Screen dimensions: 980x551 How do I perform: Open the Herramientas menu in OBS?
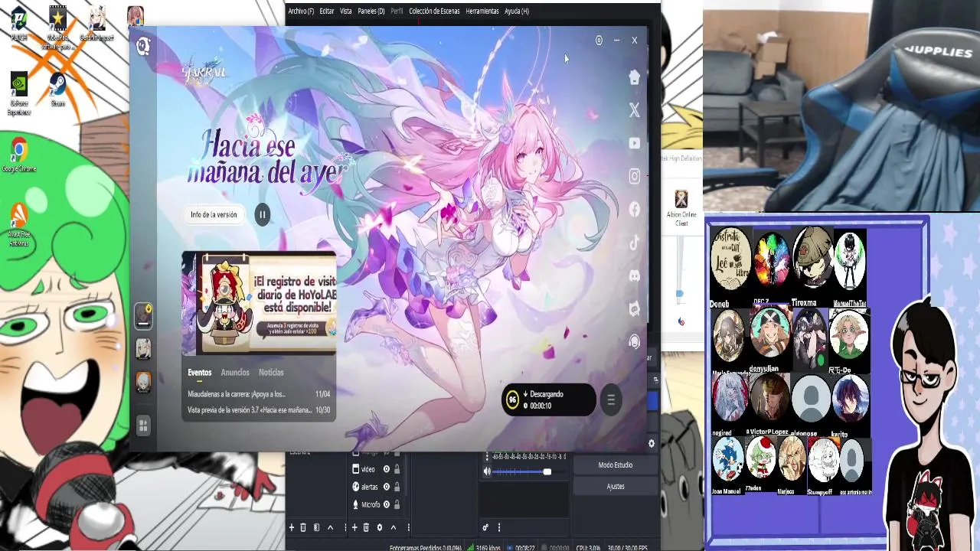[x=482, y=11]
